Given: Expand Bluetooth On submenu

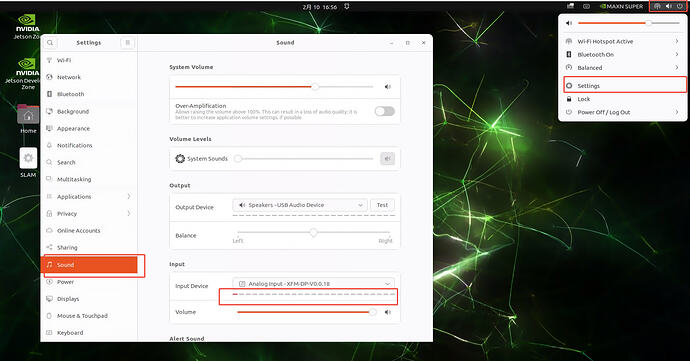Looking at the screenshot, I should coord(676,54).
